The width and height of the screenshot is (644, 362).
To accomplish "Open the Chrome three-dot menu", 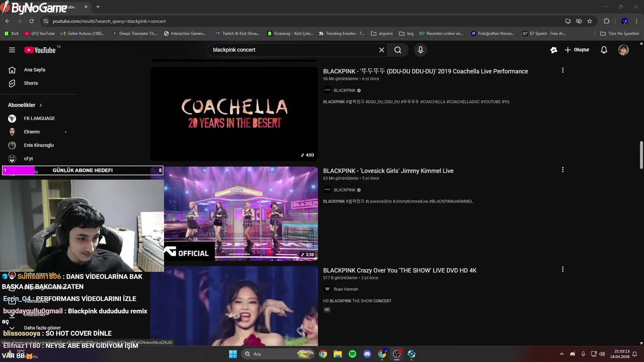I will [x=637, y=21].
